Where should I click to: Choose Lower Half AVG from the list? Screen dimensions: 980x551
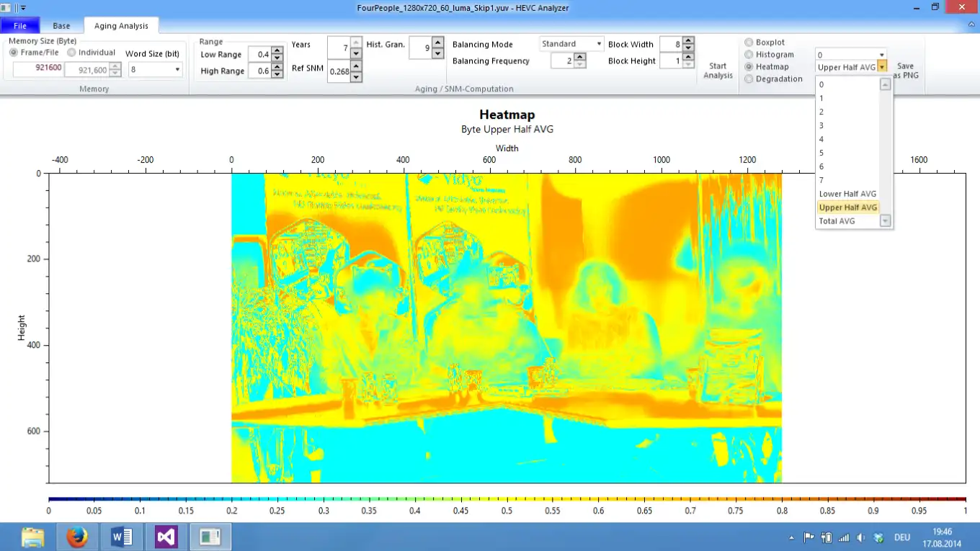pos(847,194)
